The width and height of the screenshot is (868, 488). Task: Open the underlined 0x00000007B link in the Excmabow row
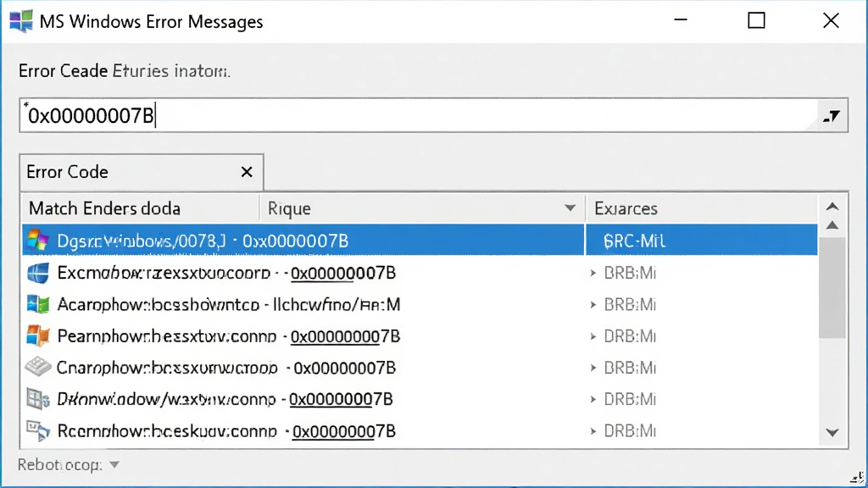[343, 274]
